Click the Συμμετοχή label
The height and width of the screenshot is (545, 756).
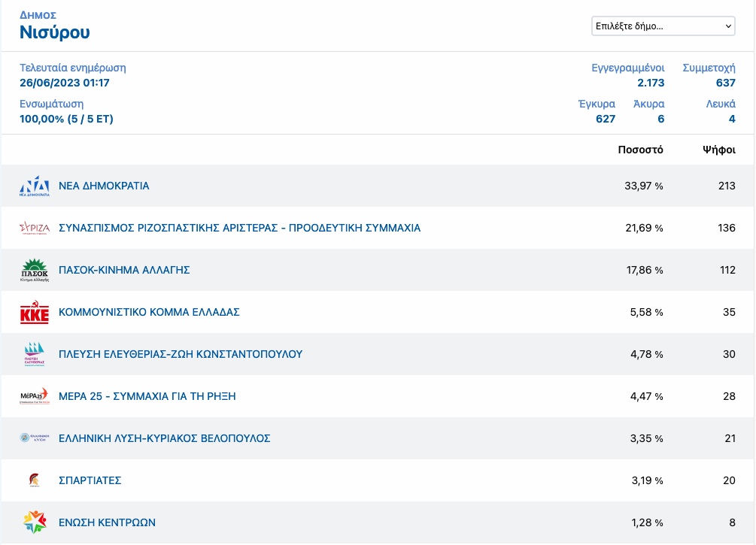pos(709,68)
